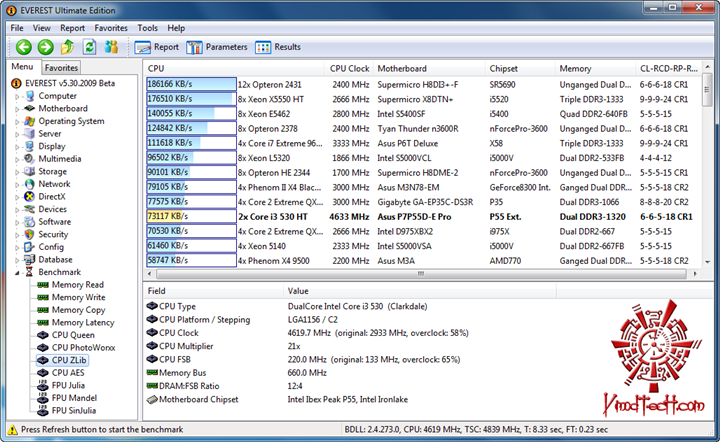Click the CPU Queen chip icon
Viewport: 720px width, 442px height.
[x=43, y=335]
